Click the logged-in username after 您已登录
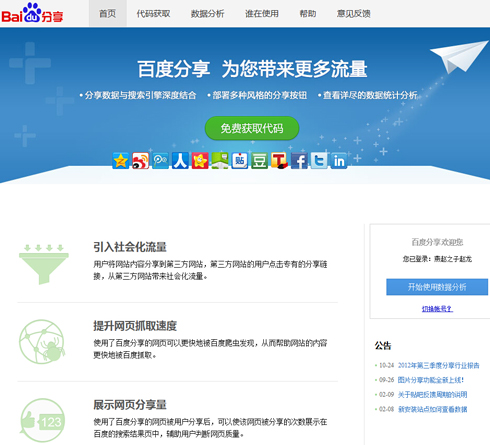The width and height of the screenshot is (490, 445). click(453, 259)
